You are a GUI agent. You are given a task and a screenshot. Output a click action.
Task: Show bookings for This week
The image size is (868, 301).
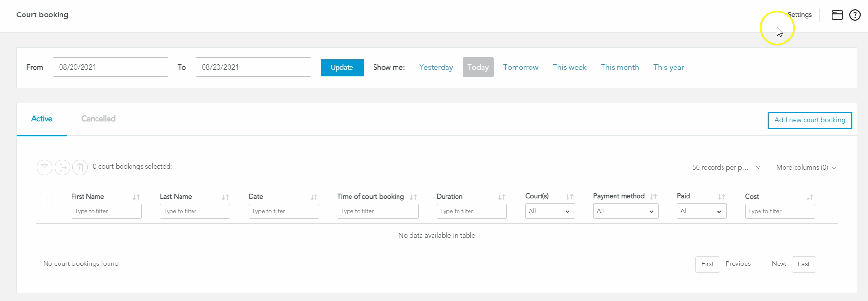[x=569, y=67]
